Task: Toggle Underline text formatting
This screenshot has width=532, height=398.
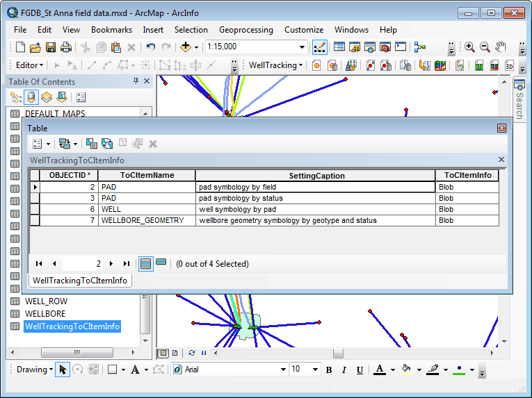Action: tap(360, 370)
